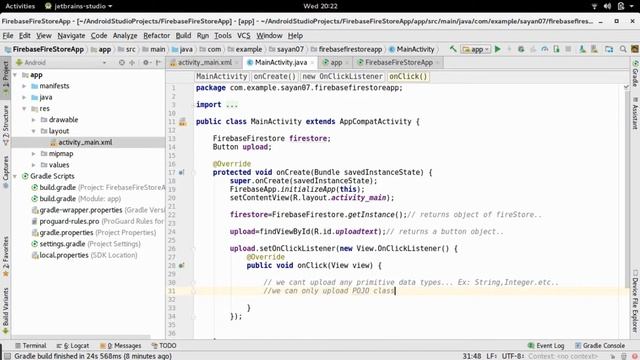The width and height of the screenshot is (640, 360).
Task: Click the avatar icon at the toolbar's end
Action: (x=635, y=49)
